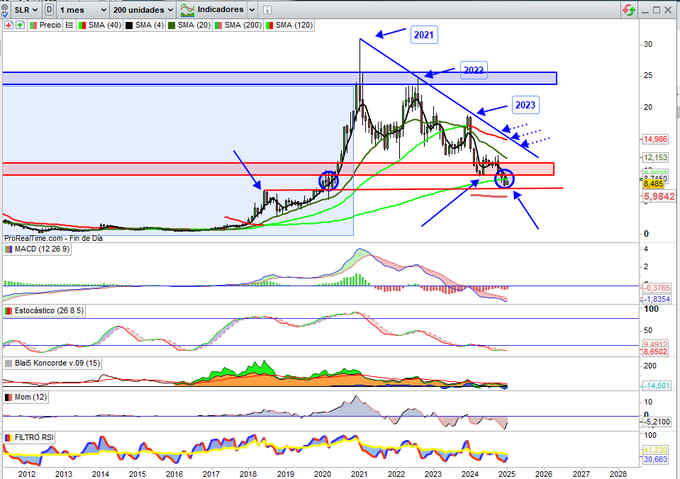
Task: Click the pin icon left of SLR
Action: pyautogui.click(x=5, y=9)
